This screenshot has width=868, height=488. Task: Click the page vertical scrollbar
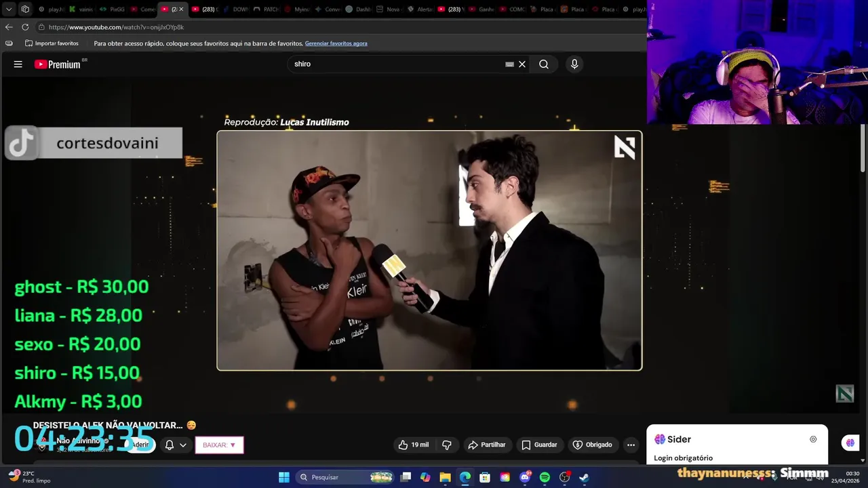click(x=863, y=148)
